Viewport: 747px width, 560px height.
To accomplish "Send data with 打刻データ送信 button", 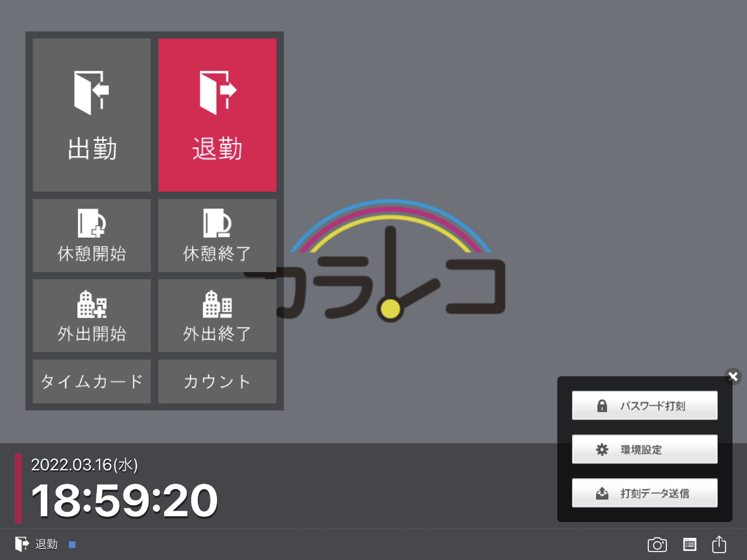I will 645,493.
